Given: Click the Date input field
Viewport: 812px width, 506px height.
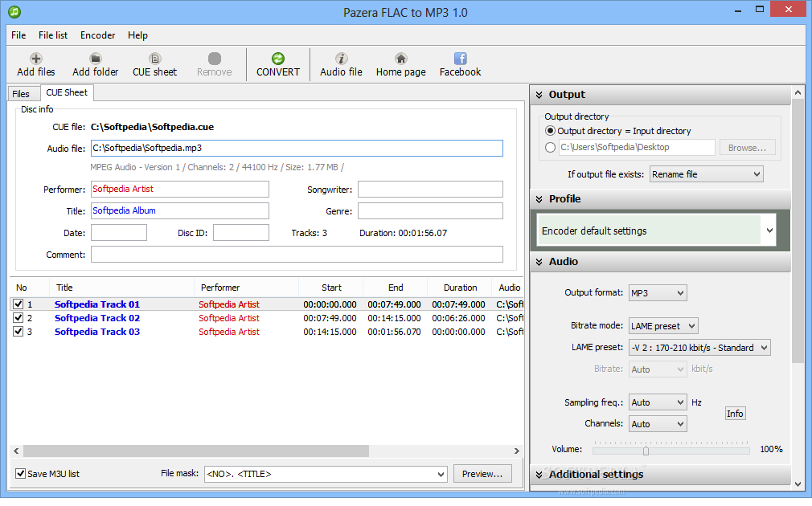Looking at the screenshot, I should [119, 233].
